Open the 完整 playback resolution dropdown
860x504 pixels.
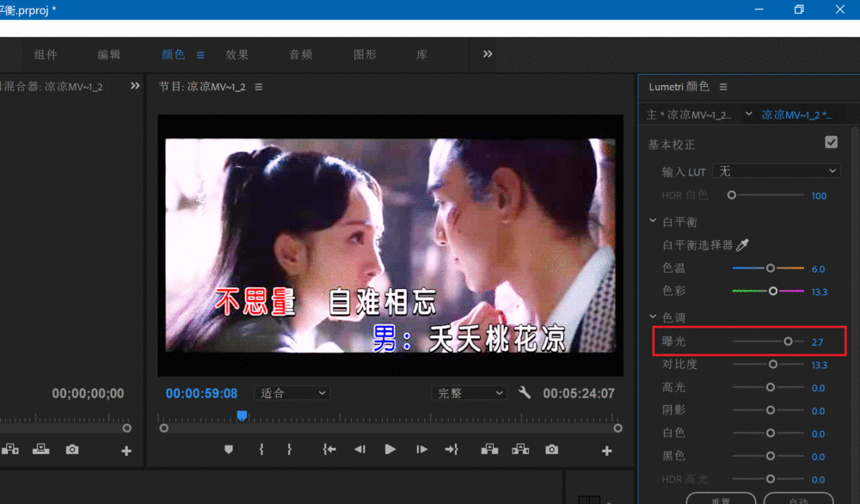469,392
